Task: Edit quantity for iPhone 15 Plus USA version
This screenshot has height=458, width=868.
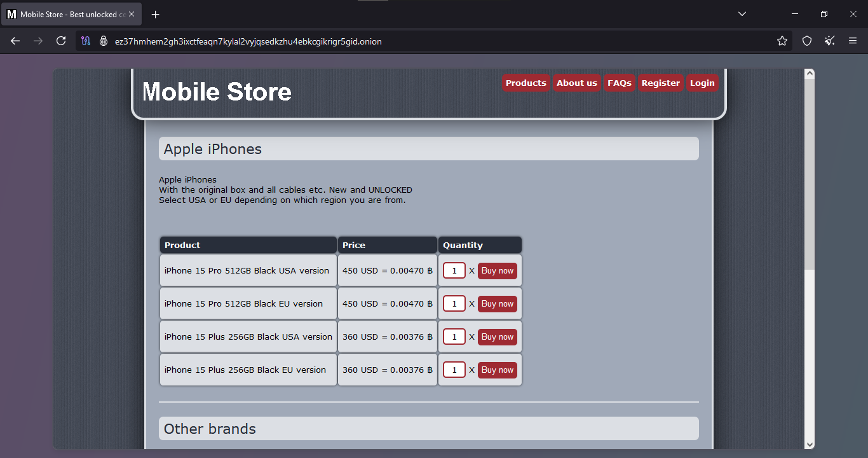Action: point(454,337)
